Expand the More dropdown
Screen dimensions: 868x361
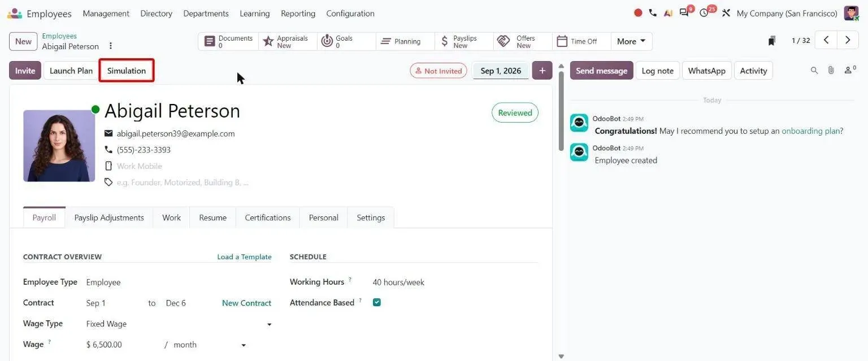(631, 41)
